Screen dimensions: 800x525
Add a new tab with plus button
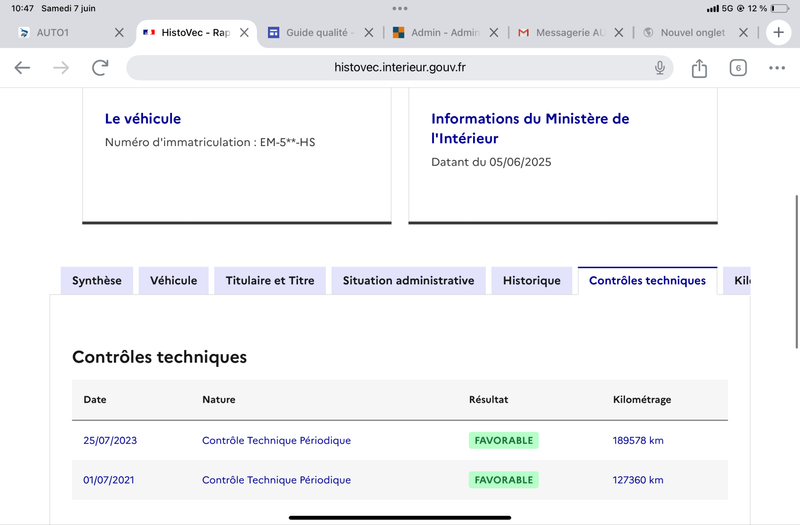click(x=778, y=33)
